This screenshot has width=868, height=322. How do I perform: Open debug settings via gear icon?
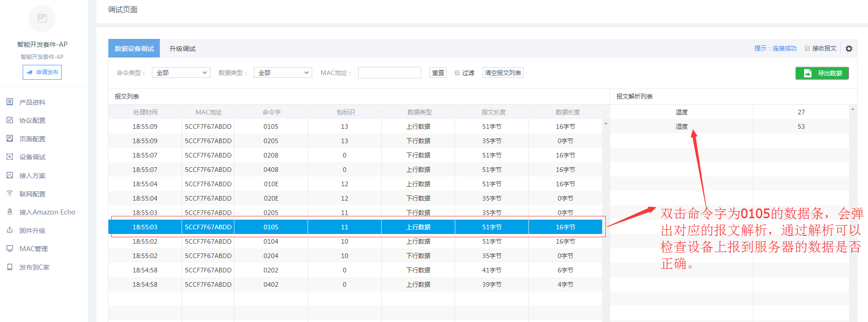(849, 49)
